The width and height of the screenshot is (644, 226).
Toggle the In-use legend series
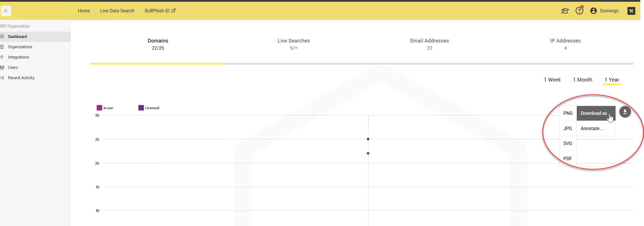coord(108,108)
